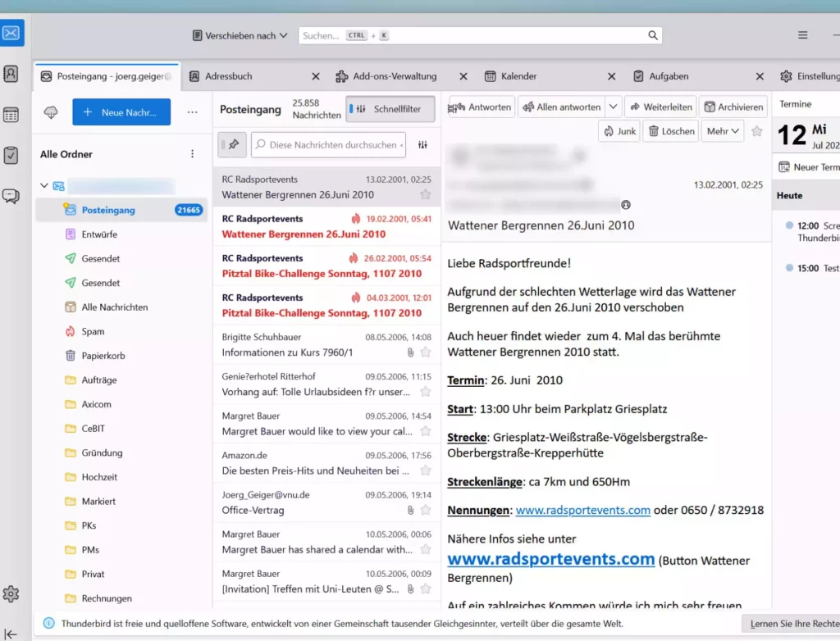840x641 pixels.
Task: Click the Neue Nachricht button
Action: pyautogui.click(x=121, y=112)
